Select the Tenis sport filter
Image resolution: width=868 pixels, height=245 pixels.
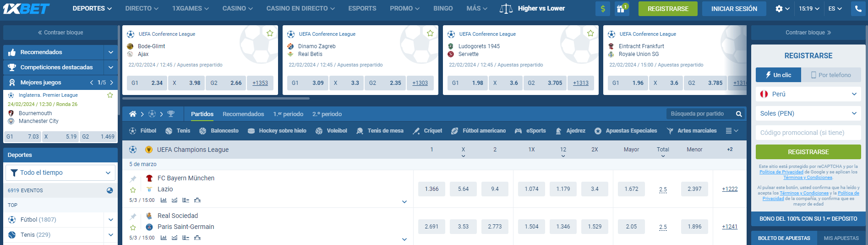(178, 131)
